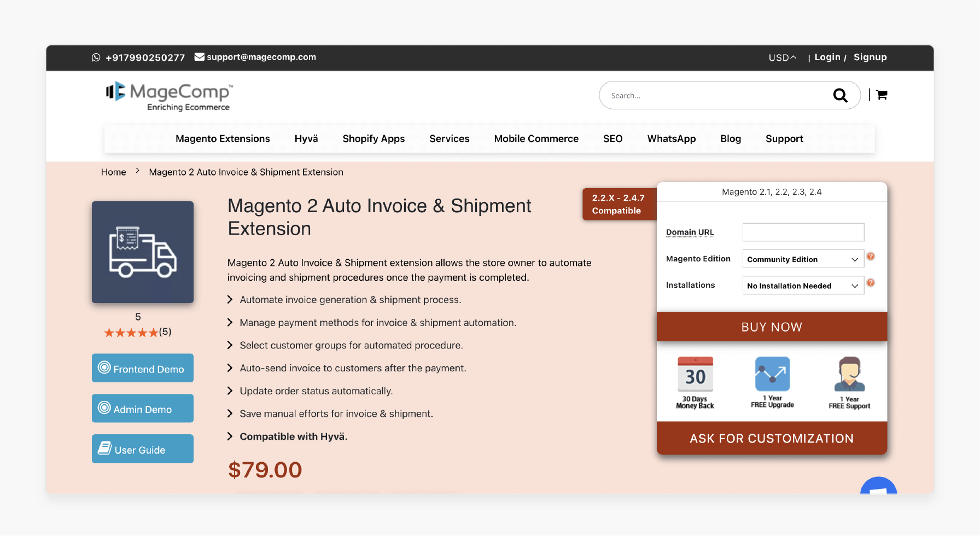Go to the Blog menu item
Image resolution: width=980 pixels, height=536 pixels.
tap(731, 139)
